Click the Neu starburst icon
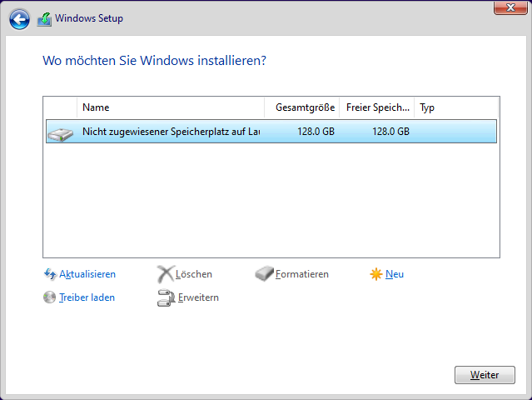This screenshot has width=532, height=400. [x=376, y=274]
